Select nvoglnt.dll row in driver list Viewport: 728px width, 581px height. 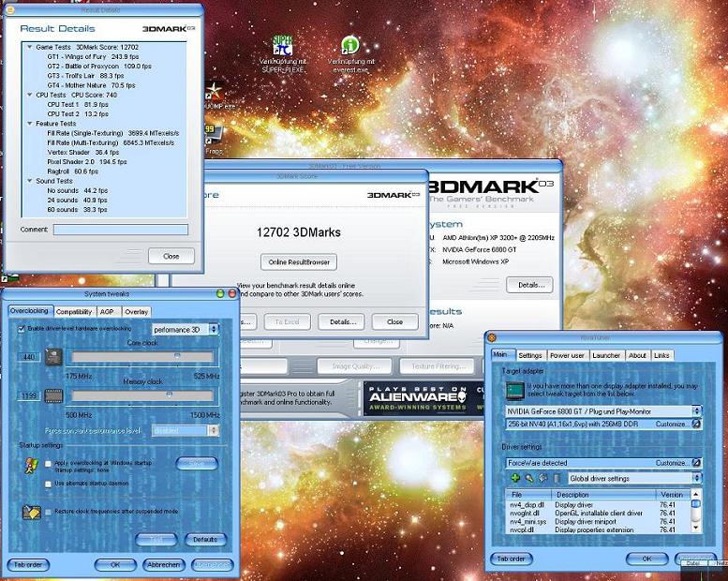598,514
